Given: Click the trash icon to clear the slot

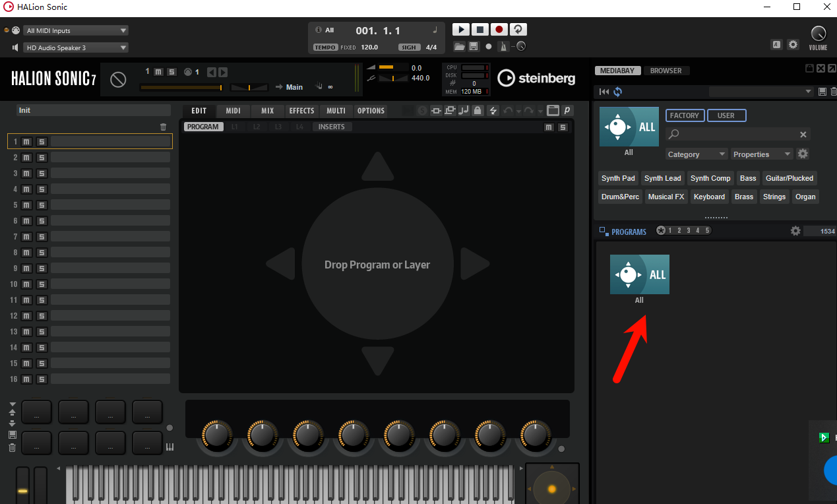Looking at the screenshot, I should (163, 127).
